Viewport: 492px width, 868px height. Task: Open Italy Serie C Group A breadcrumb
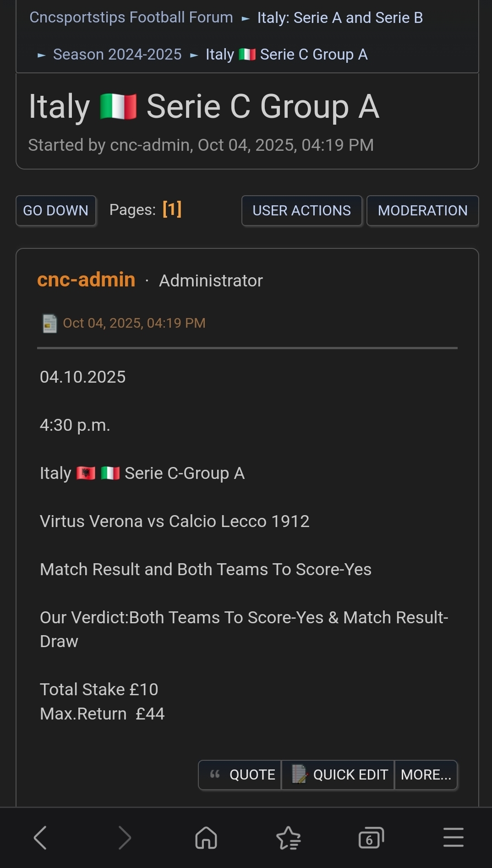click(x=286, y=55)
